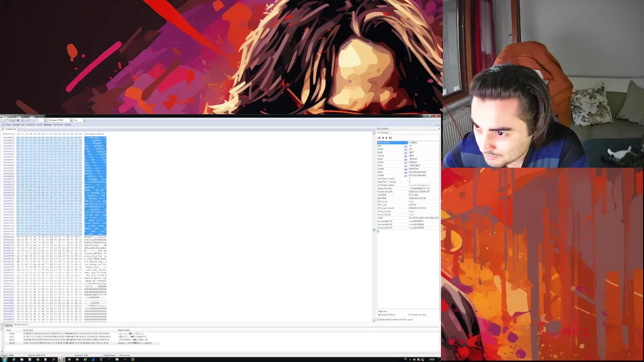
Task: Click the git link for UInt8
Action: point(406,149)
